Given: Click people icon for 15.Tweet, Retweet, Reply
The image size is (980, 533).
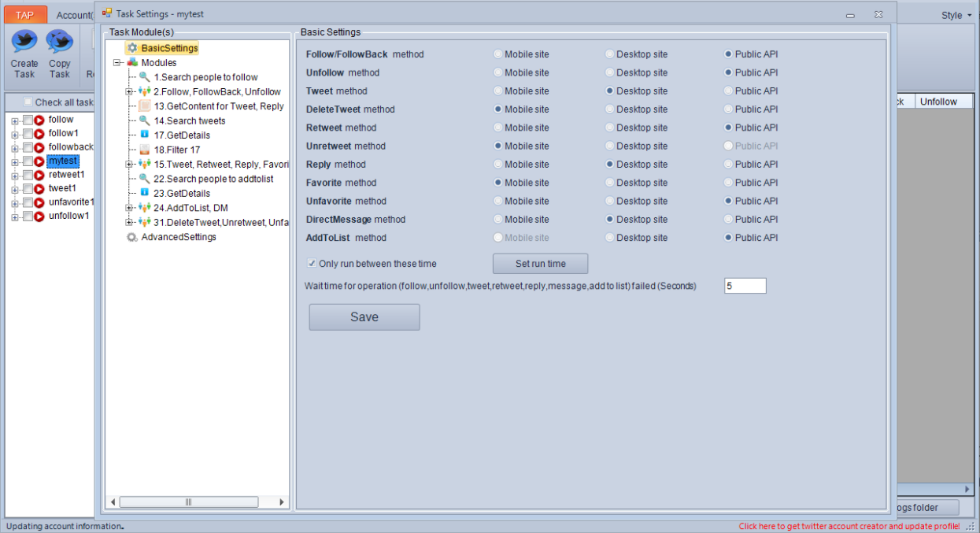Looking at the screenshot, I should coord(145,164).
